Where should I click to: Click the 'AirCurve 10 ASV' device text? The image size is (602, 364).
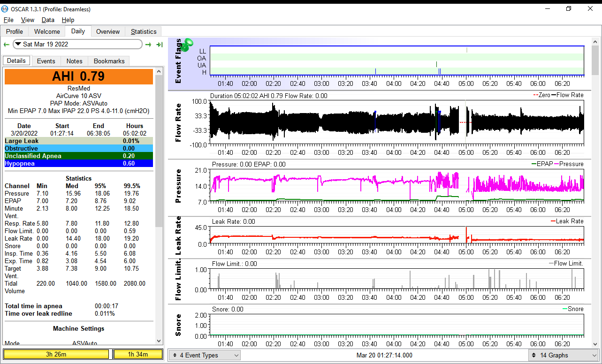pos(79,95)
